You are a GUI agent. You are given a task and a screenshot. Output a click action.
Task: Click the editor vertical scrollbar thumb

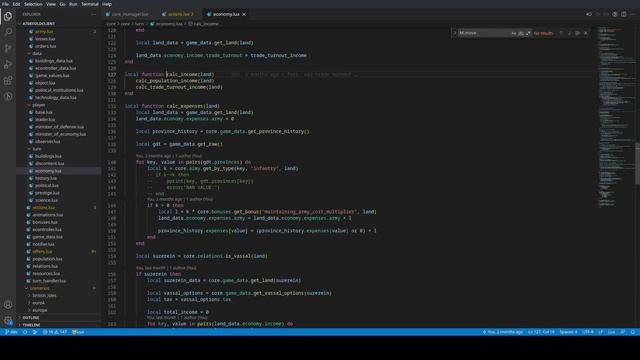point(638,163)
